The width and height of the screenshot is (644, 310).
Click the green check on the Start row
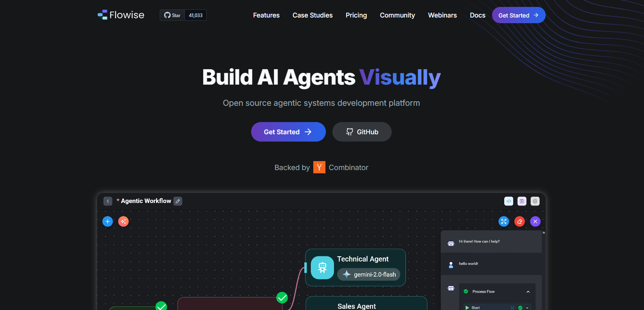[520, 308]
